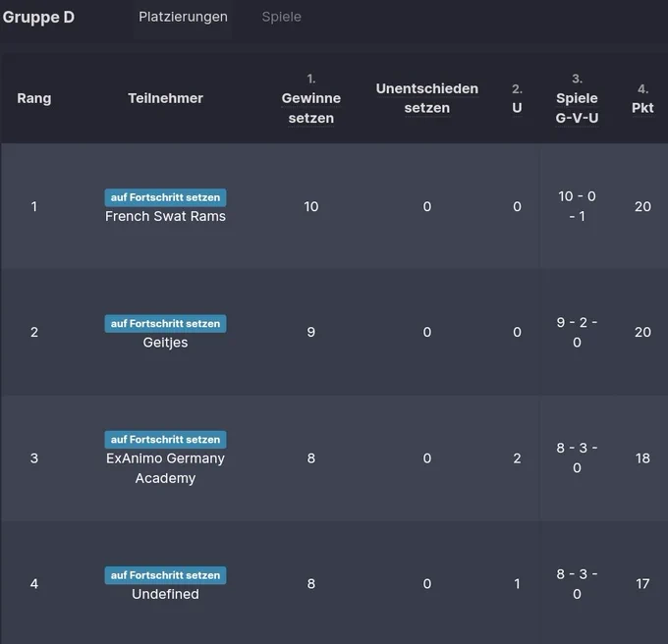Viewport: 668px width, 644px height.
Task: Click points 17 for Undefined
Action: pos(642,583)
